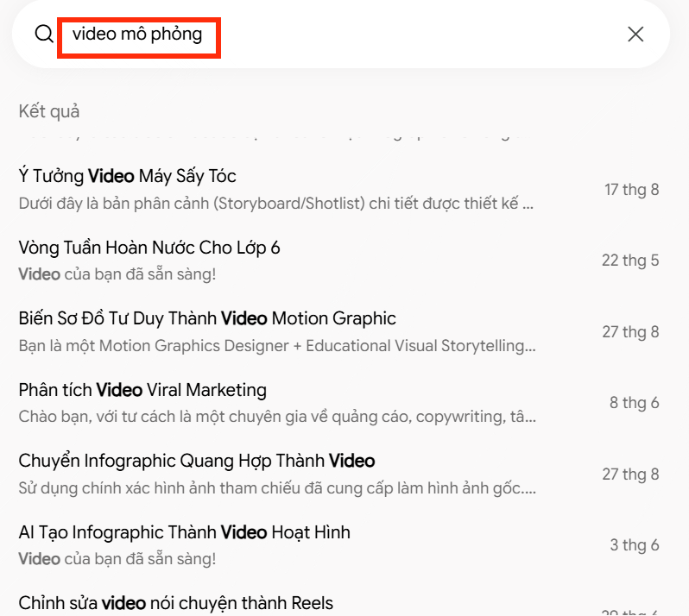
Task: Click the "Kết quả" heading
Action: [49, 111]
